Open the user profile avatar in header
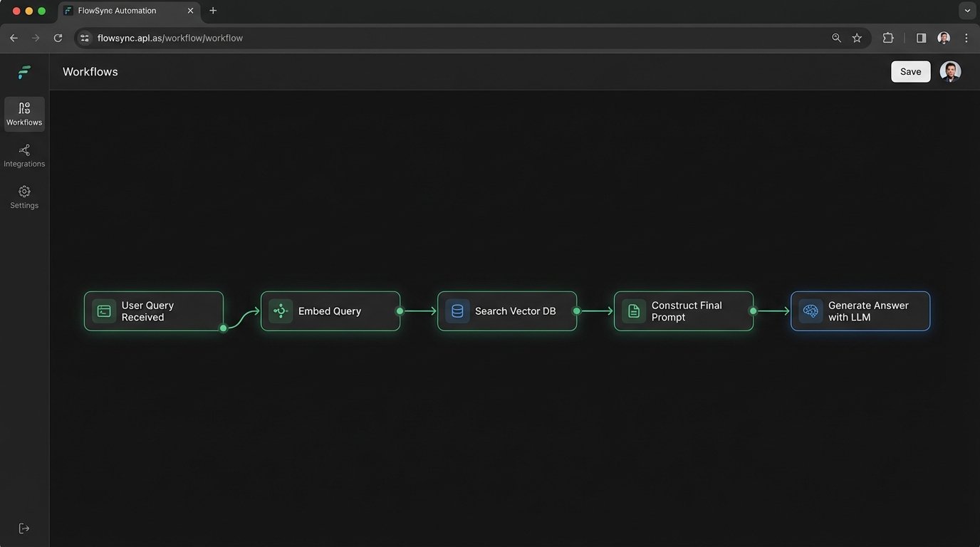 950,71
